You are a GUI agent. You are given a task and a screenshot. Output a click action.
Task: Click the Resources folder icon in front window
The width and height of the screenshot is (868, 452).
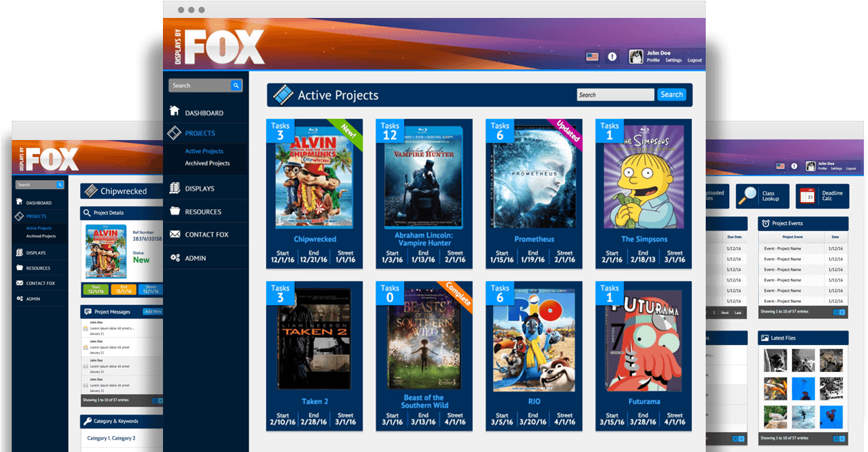[x=175, y=211]
